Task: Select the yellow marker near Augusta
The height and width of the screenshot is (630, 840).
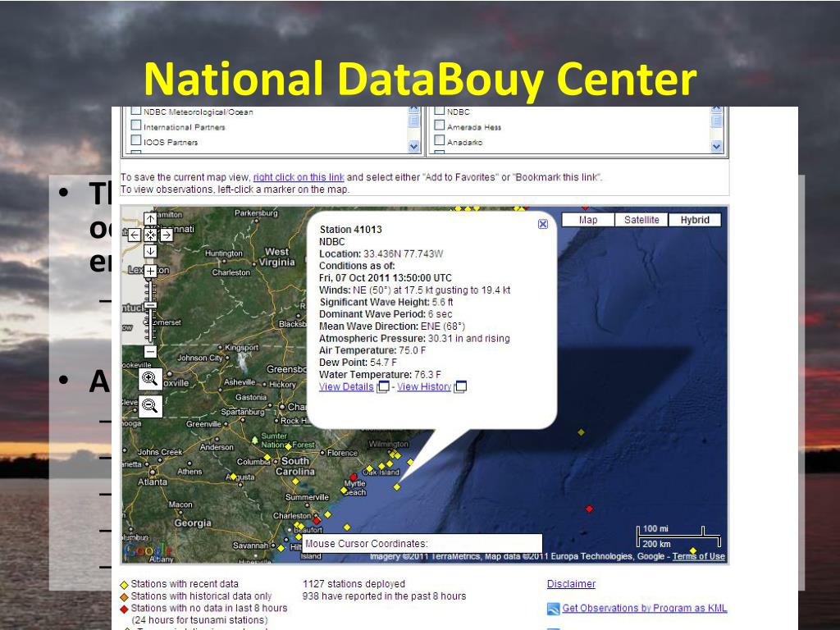Action: click(x=233, y=477)
